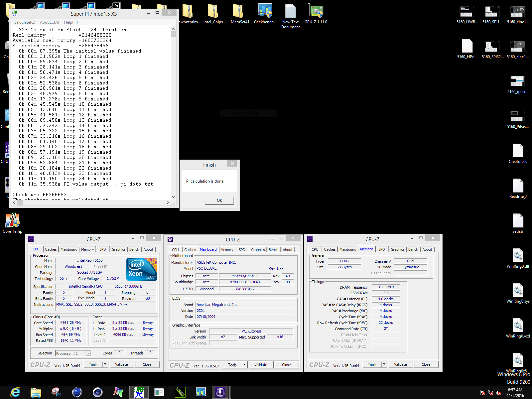532x399 pixels.
Task: Open the 5160_geek desktop file
Action: pos(518,84)
